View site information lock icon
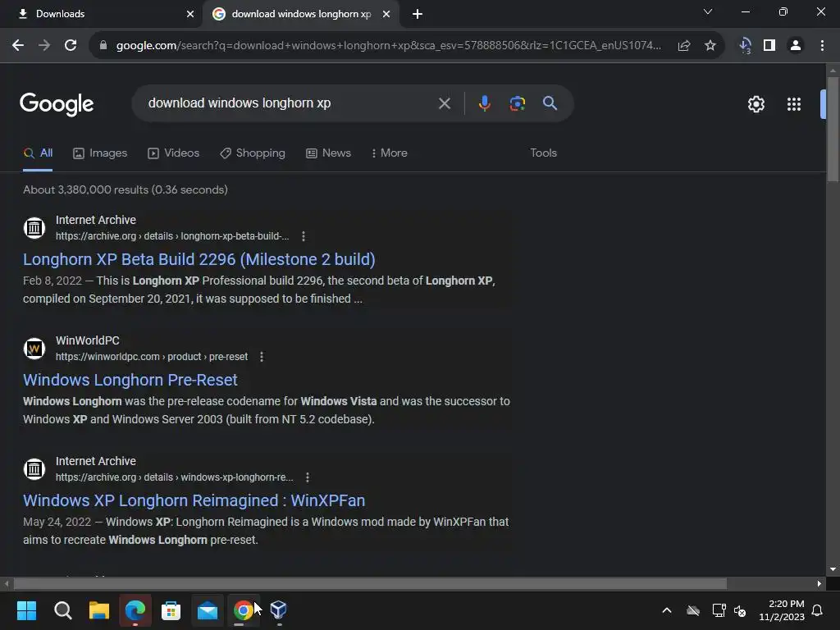 click(103, 46)
